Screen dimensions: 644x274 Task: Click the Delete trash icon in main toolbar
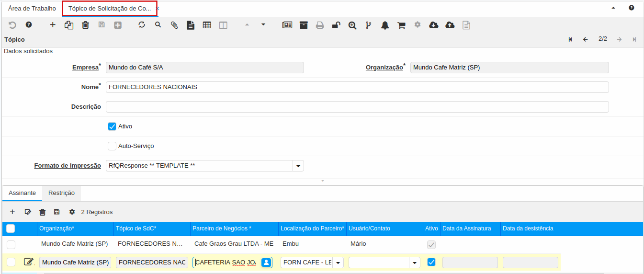tap(85, 25)
